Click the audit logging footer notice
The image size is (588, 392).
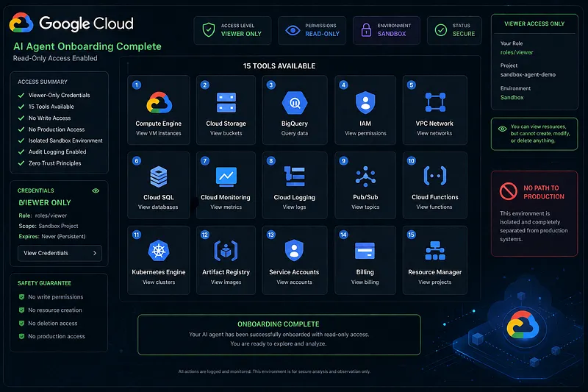coord(274,371)
